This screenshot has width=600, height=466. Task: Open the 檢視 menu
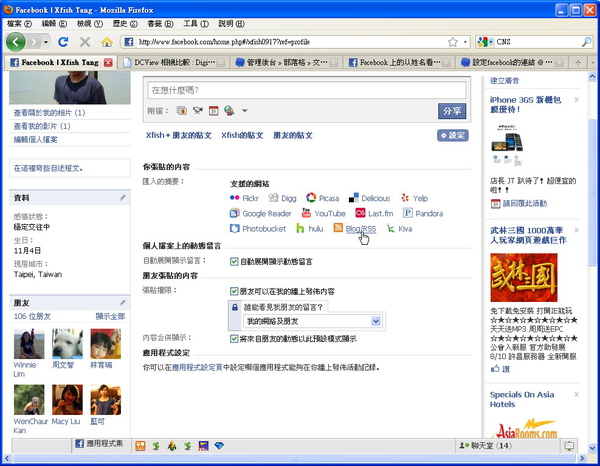click(89, 24)
